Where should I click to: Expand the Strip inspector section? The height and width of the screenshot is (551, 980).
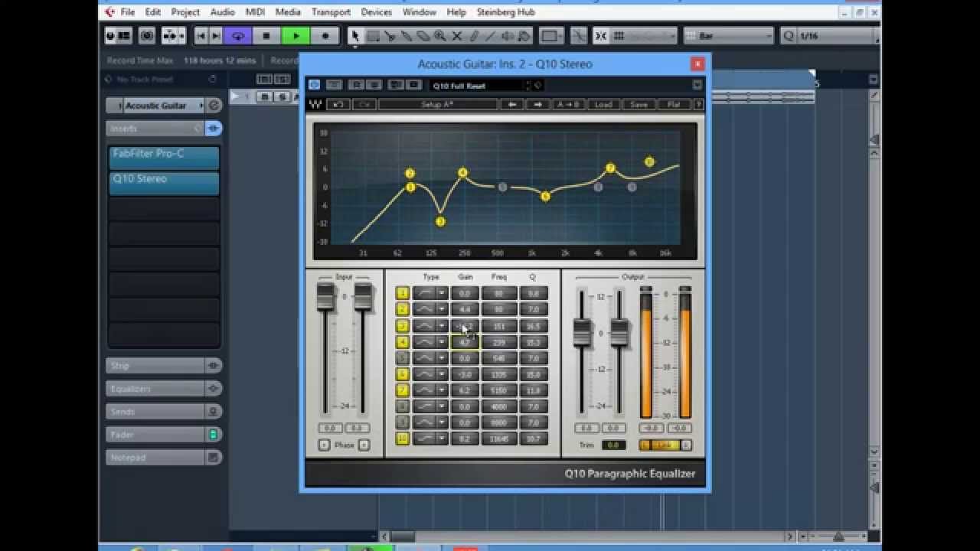(x=155, y=366)
